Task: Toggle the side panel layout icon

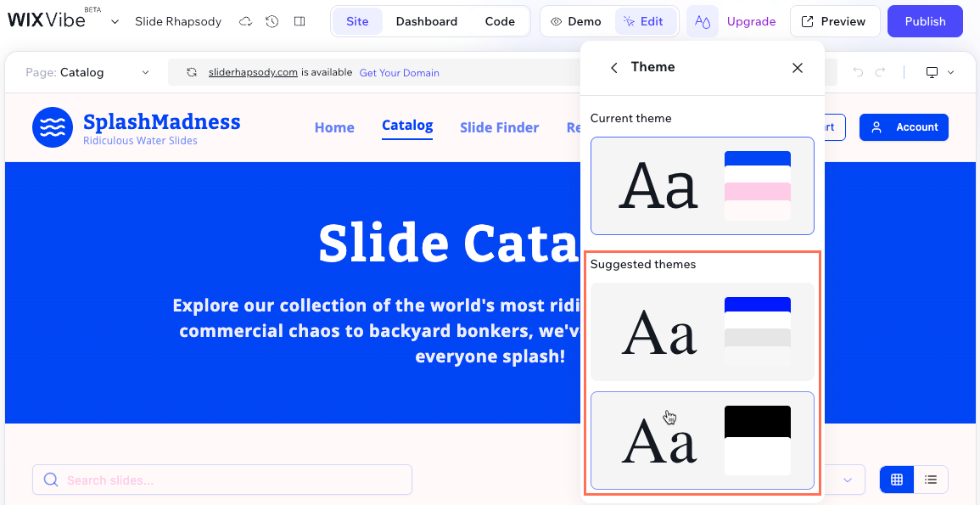Action: point(300,21)
